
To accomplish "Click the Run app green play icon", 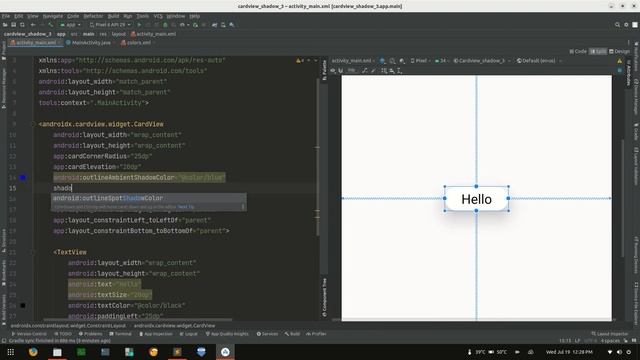I will coord(139,25).
